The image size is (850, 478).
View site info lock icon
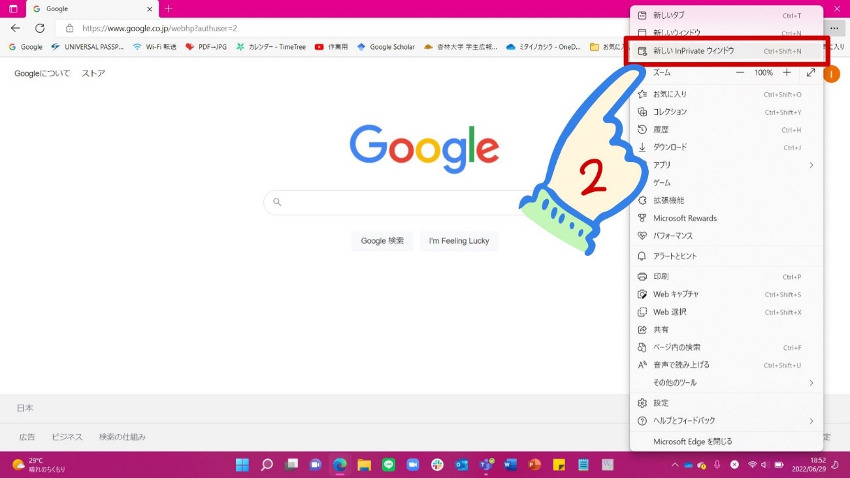point(69,28)
